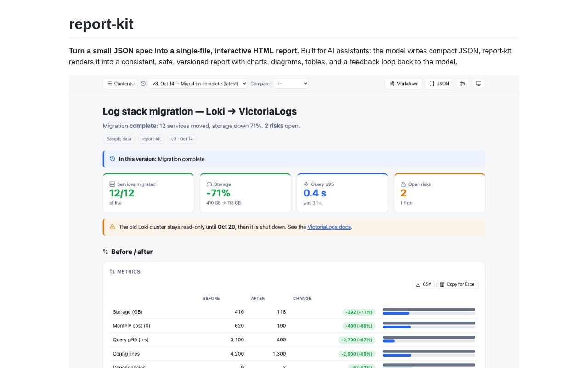Click the Query p95 lightning icon
The image size is (588, 368).
pyautogui.click(x=306, y=184)
